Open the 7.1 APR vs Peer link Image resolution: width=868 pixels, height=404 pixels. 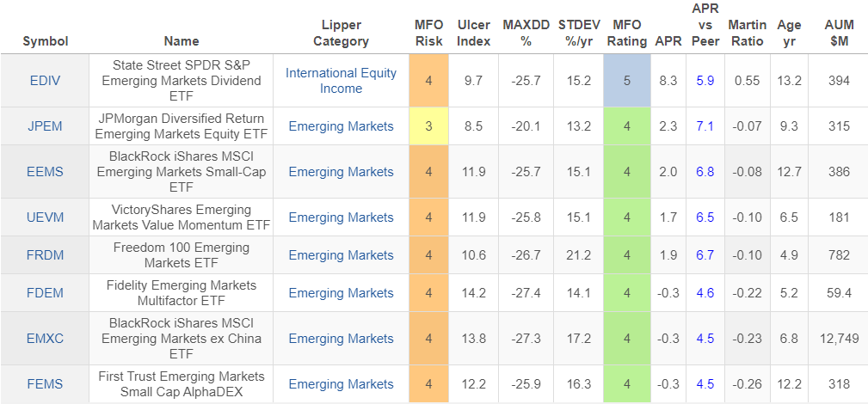click(705, 126)
